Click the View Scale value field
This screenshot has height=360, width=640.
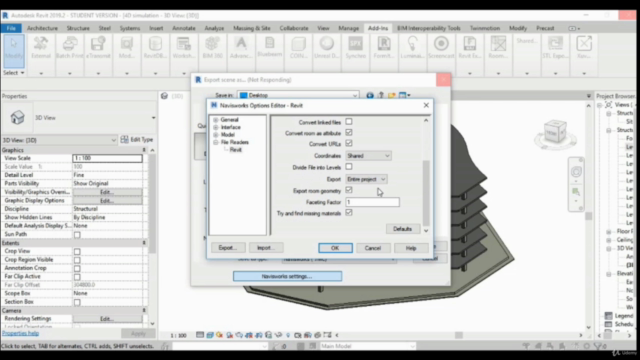tap(107, 158)
